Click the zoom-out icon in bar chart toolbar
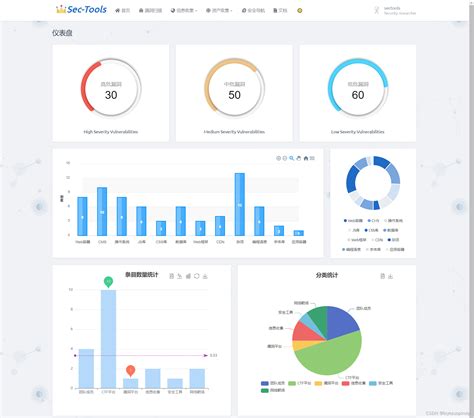 [x=285, y=158]
